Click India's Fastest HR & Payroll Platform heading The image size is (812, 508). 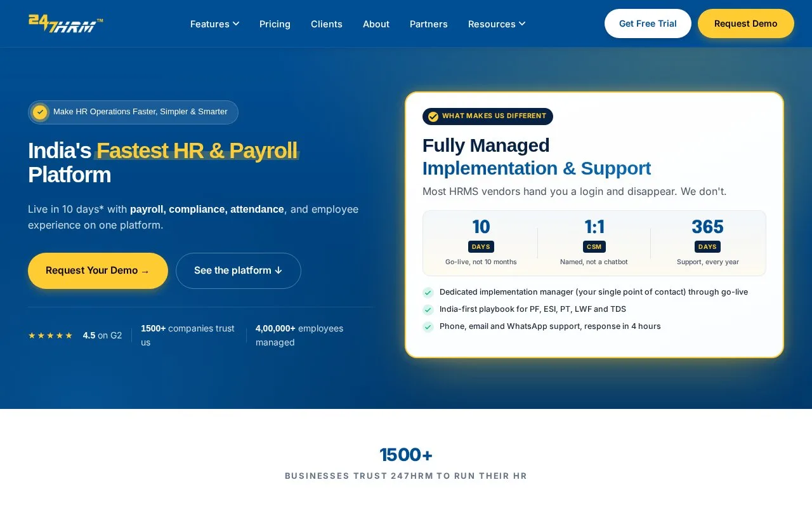(163, 163)
